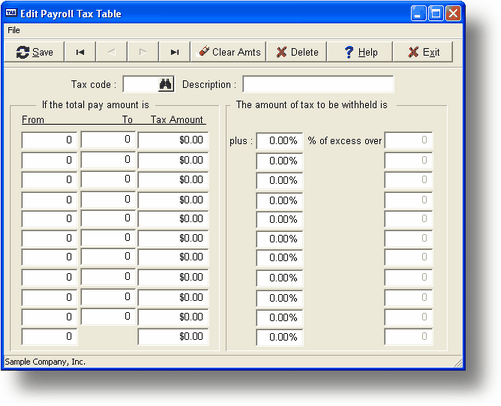Screen dimensions: 501x406
Task: Select the Tax code input field
Action: 141,84
